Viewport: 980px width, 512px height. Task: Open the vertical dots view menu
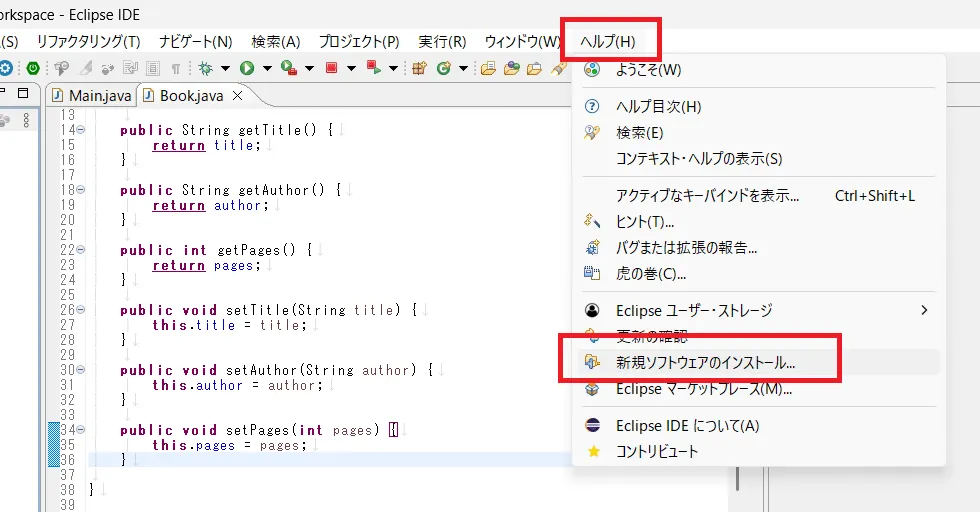click(26, 120)
